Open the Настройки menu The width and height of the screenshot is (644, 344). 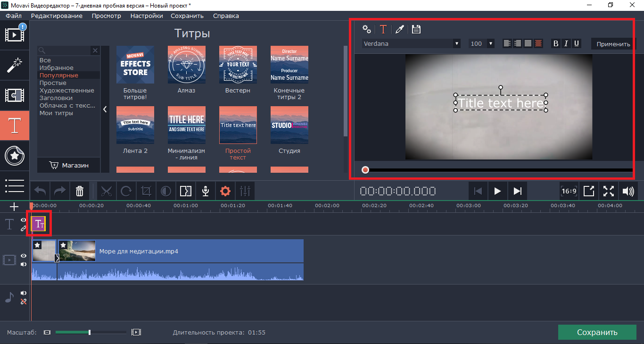click(x=147, y=16)
